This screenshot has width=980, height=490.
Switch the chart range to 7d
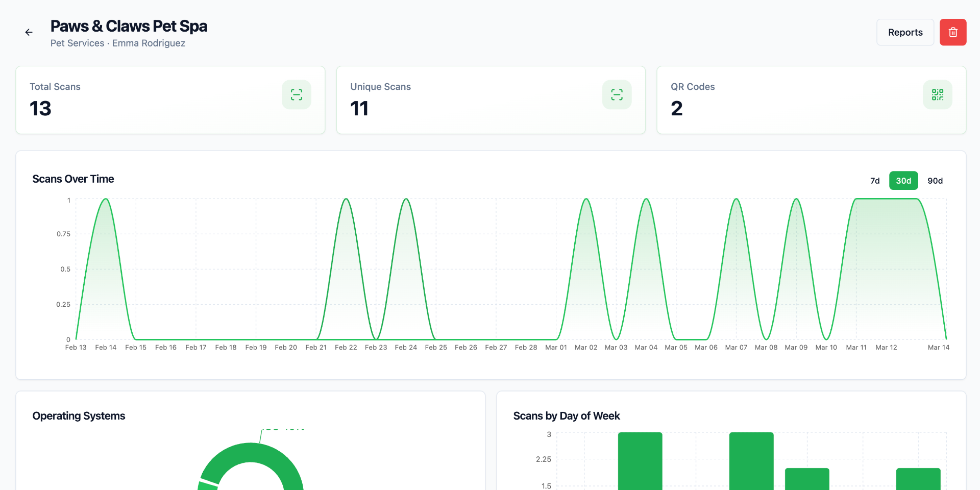coord(875,181)
